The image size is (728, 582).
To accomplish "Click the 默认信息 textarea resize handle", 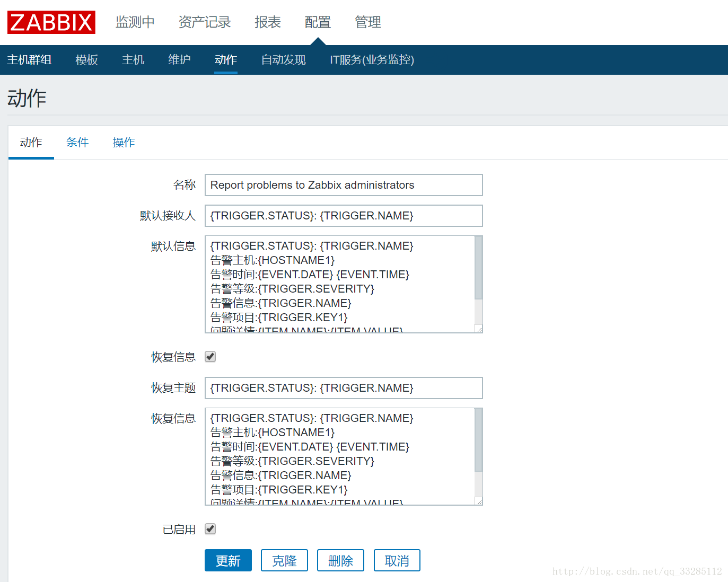I will (479, 329).
